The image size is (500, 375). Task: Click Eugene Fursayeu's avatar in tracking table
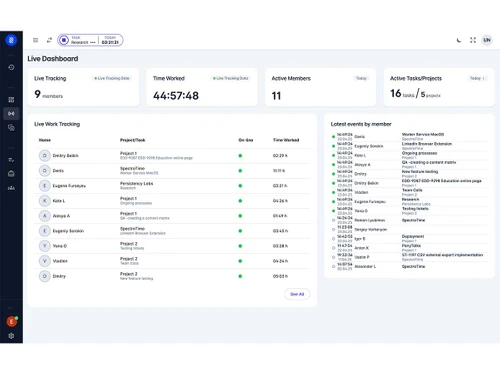pos(45,186)
